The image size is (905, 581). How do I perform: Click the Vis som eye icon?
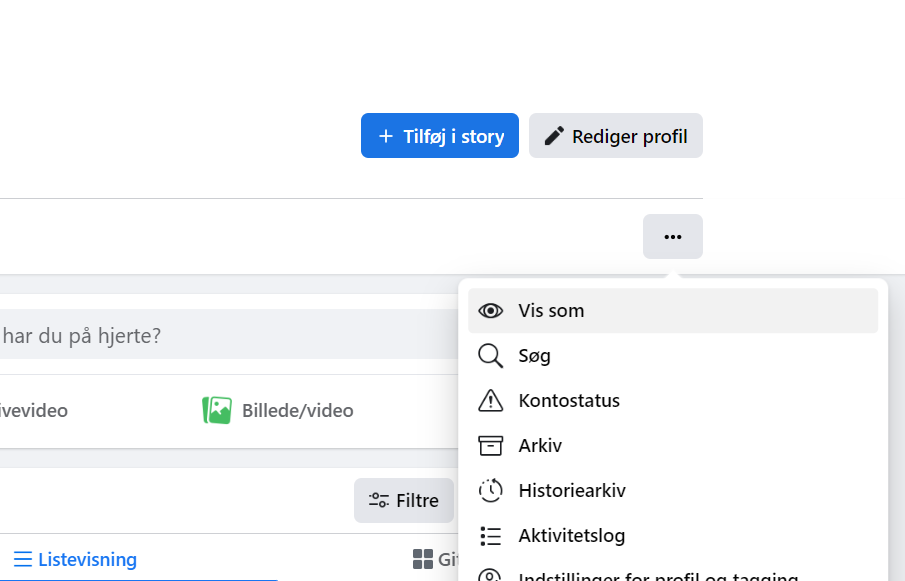(490, 310)
